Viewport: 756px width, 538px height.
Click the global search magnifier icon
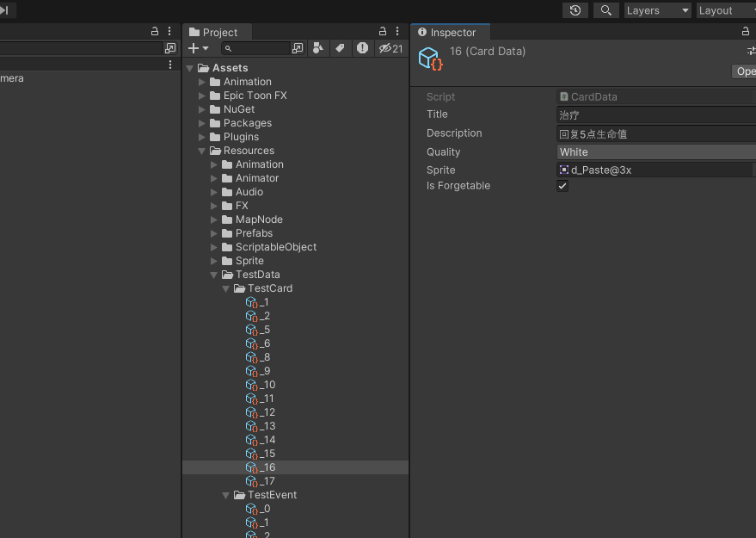point(606,10)
